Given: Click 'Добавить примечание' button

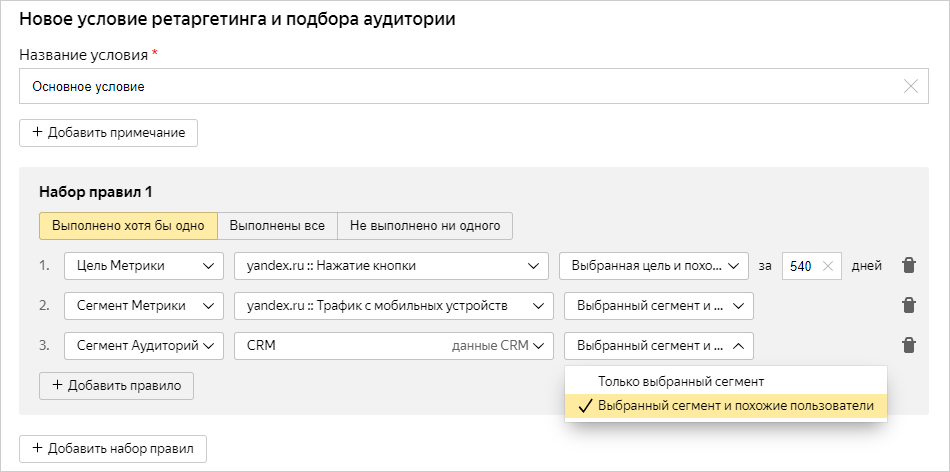Looking at the screenshot, I should tap(108, 133).
